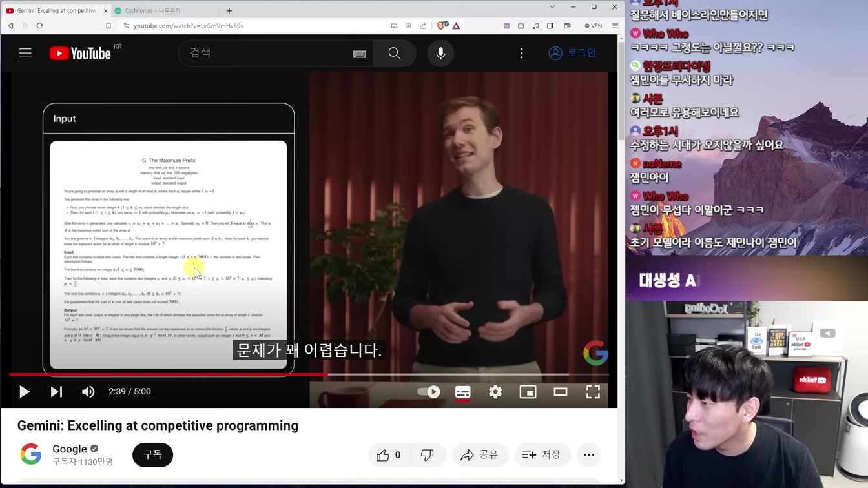Open the extensions puzzle menu
The height and width of the screenshot is (488, 868).
(x=521, y=26)
